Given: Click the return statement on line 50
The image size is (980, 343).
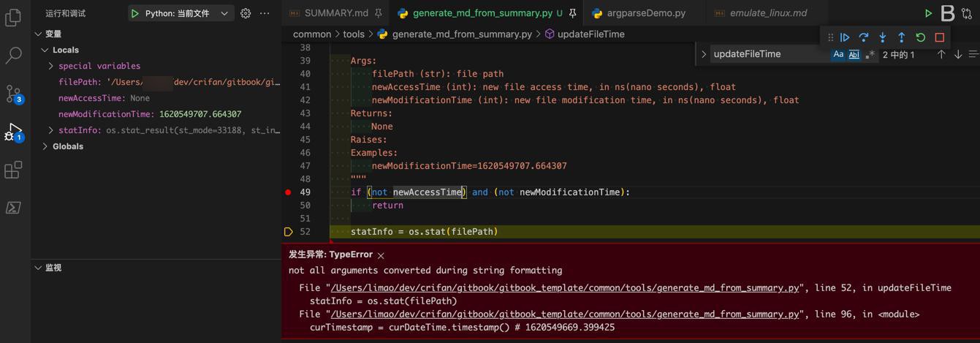Looking at the screenshot, I should click(x=387, y=206).
